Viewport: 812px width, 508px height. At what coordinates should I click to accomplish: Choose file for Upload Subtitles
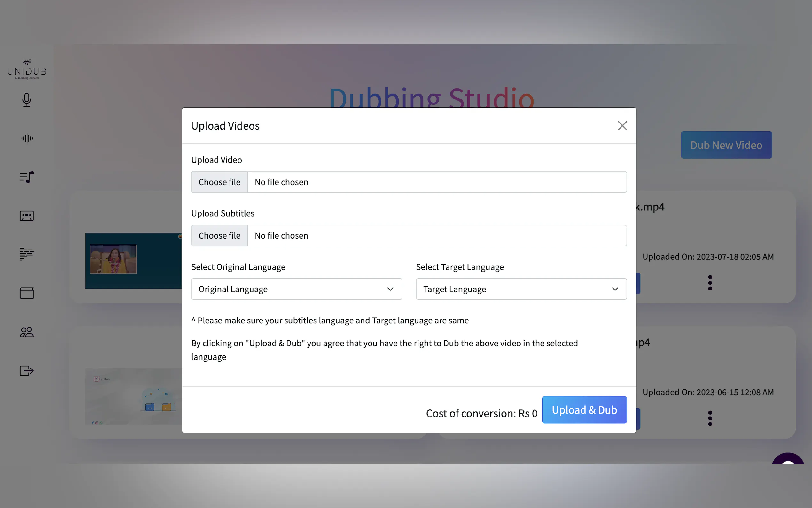coord(220,235)
